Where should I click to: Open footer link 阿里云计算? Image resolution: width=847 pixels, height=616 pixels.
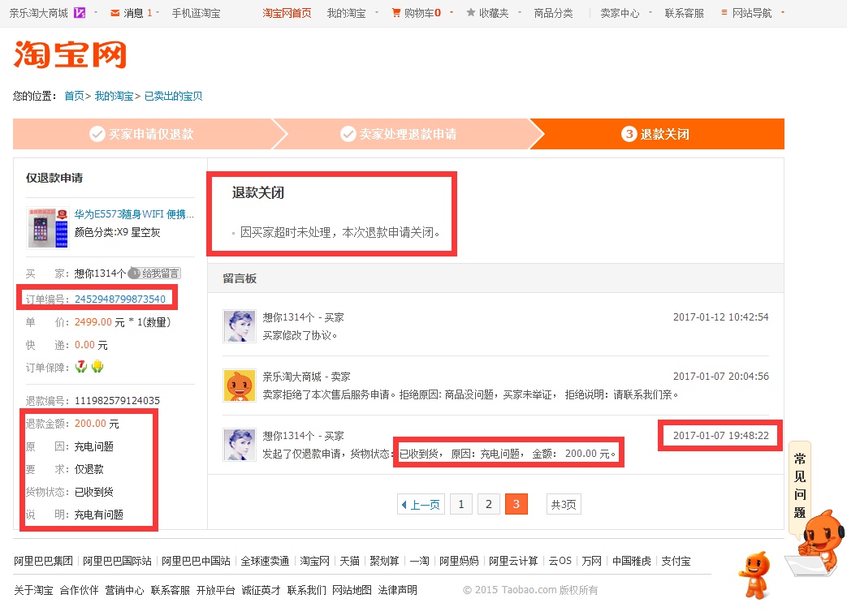[513, 561]
